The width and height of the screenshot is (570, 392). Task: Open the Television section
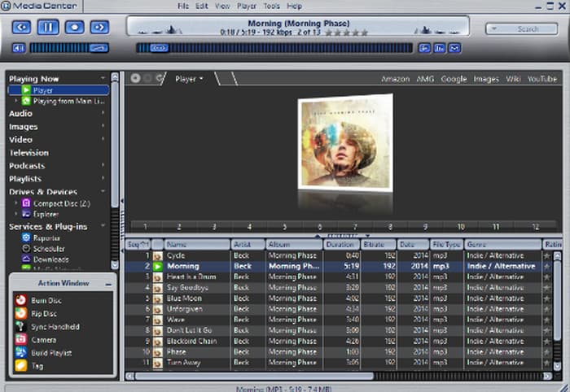[28, 153]
